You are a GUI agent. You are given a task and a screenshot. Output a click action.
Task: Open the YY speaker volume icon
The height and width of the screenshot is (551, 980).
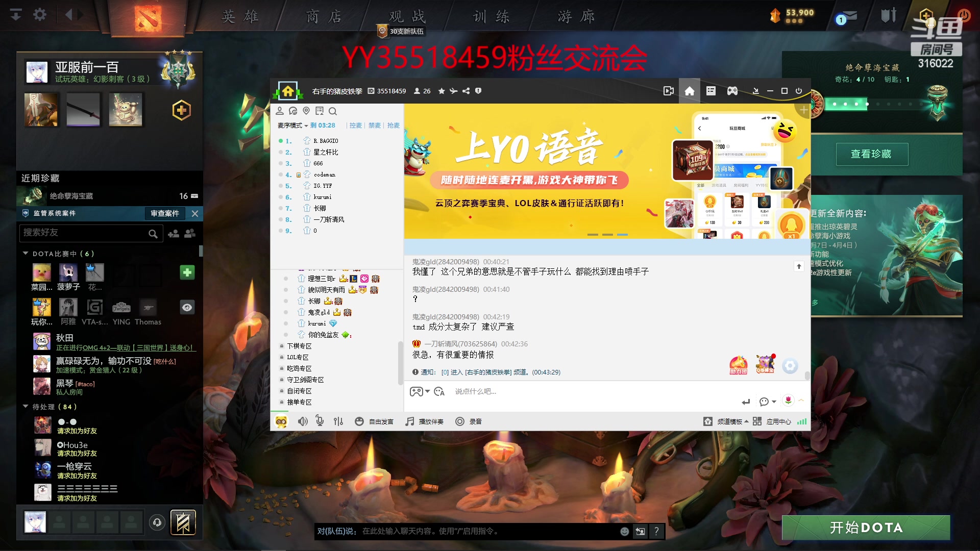303,421
